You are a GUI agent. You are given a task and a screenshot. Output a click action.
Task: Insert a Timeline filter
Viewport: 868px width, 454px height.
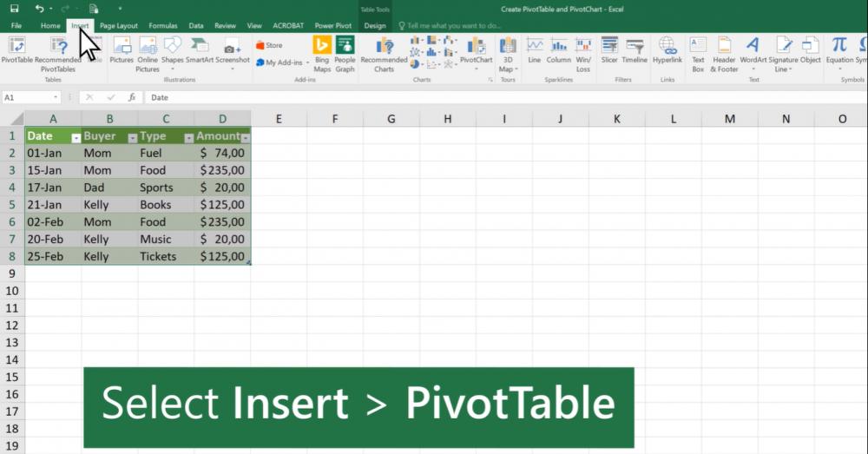[635, 50]
